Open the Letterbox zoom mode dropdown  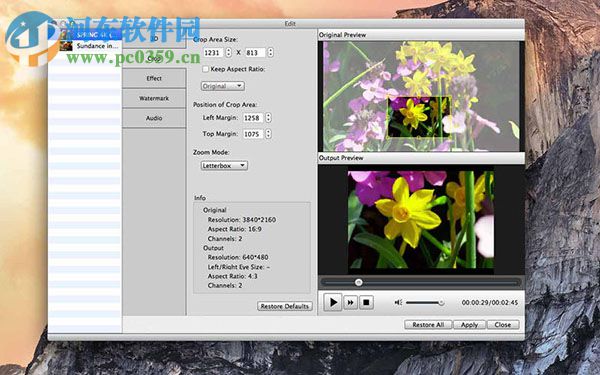click(x=224, y=166)
